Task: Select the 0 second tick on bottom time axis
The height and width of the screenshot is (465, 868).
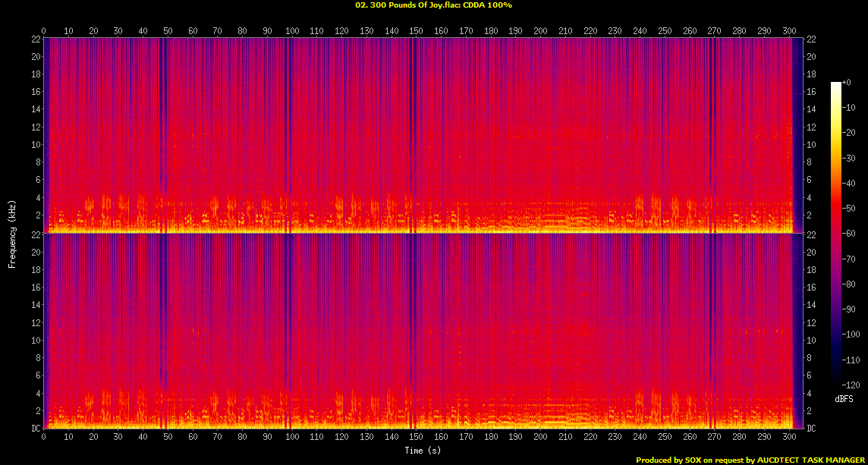Action: [x=44, y=437]
